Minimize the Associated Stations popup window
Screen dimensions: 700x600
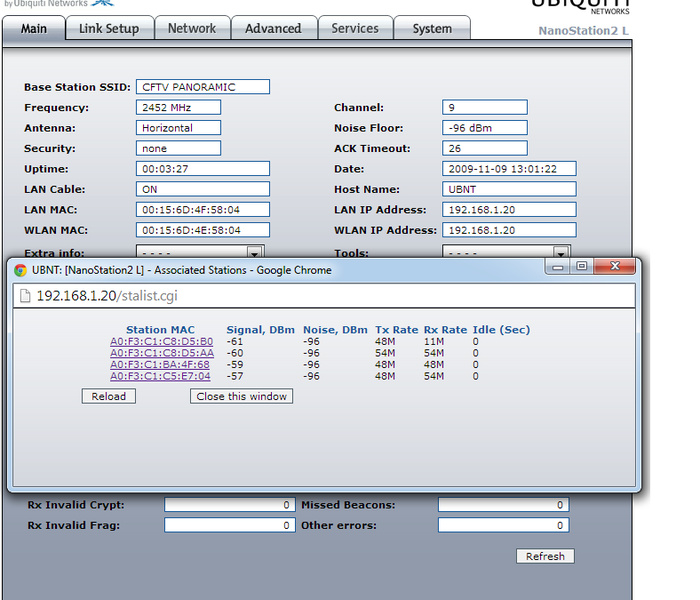[x=558, y=267]
